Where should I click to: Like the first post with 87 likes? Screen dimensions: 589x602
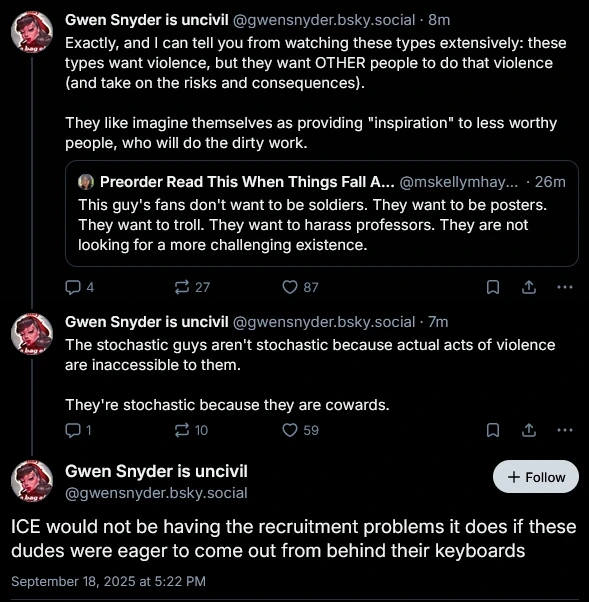point(300,287)
